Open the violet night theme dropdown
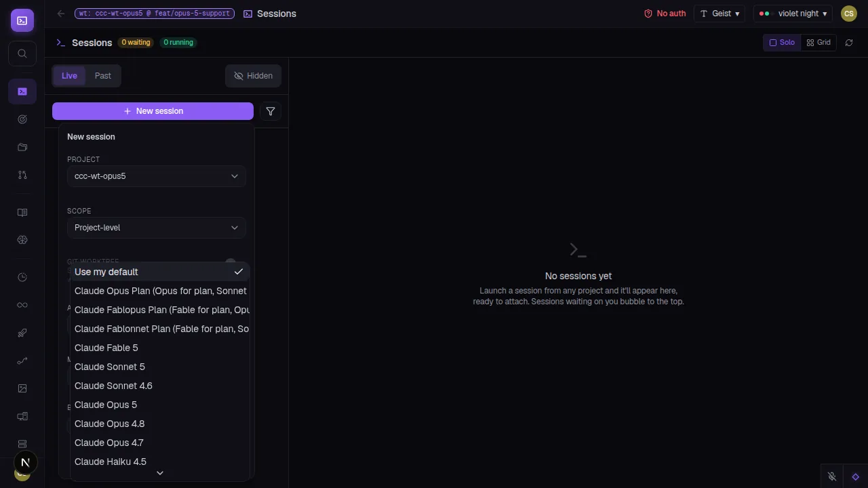 tap(793, 14)
